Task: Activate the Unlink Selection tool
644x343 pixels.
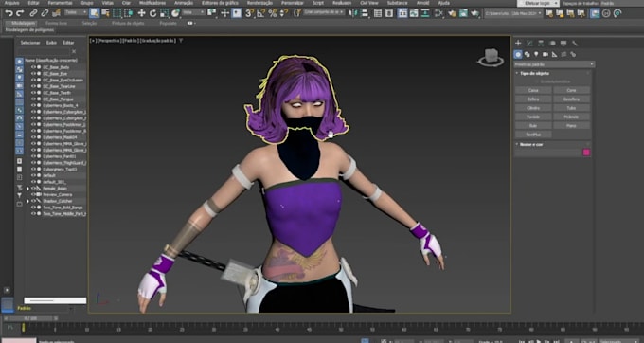Action: pos(45,13)
